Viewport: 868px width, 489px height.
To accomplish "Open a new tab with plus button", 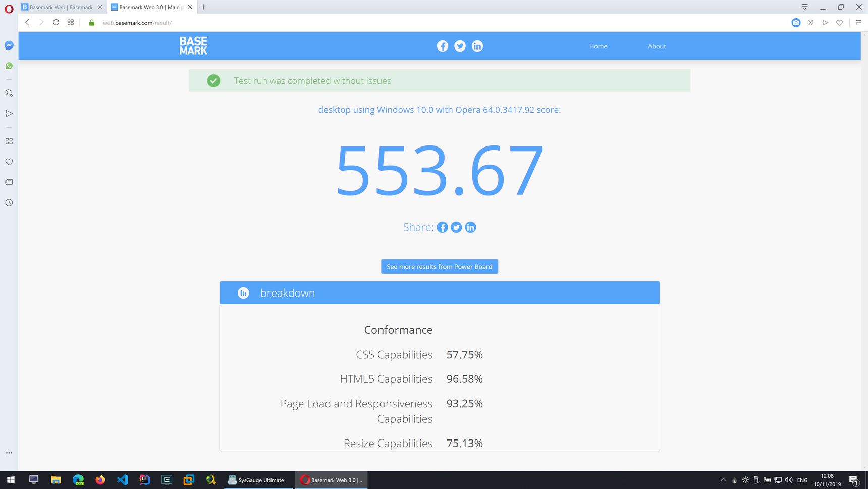I will click(x=203, y=7).
